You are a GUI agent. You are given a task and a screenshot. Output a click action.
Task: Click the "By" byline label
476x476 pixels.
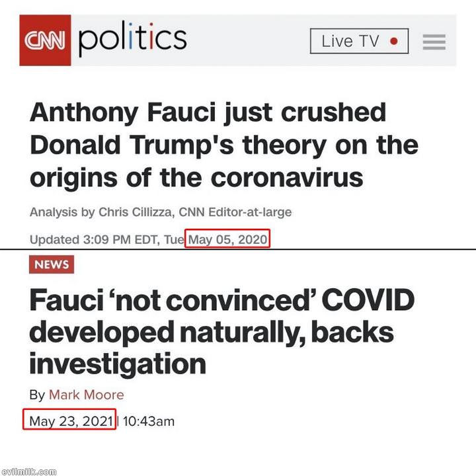pyautogui.click(x=37, y=395)
